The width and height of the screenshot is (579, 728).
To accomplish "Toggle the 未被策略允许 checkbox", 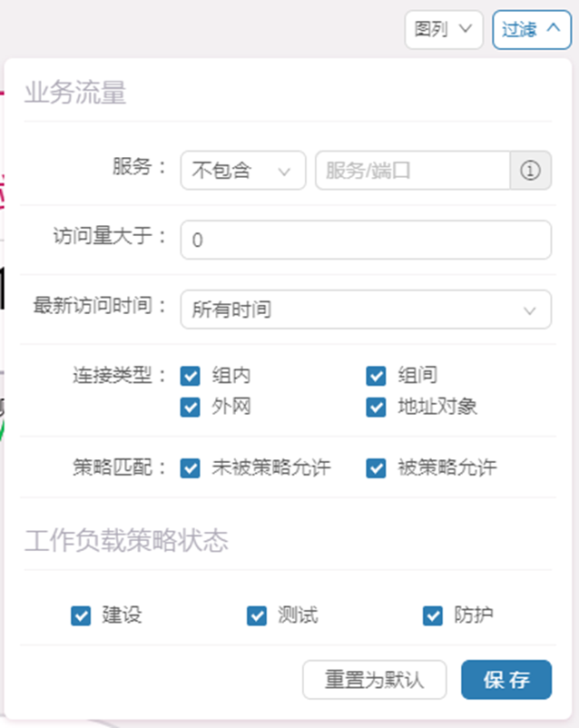I will (x=191, y=468).
